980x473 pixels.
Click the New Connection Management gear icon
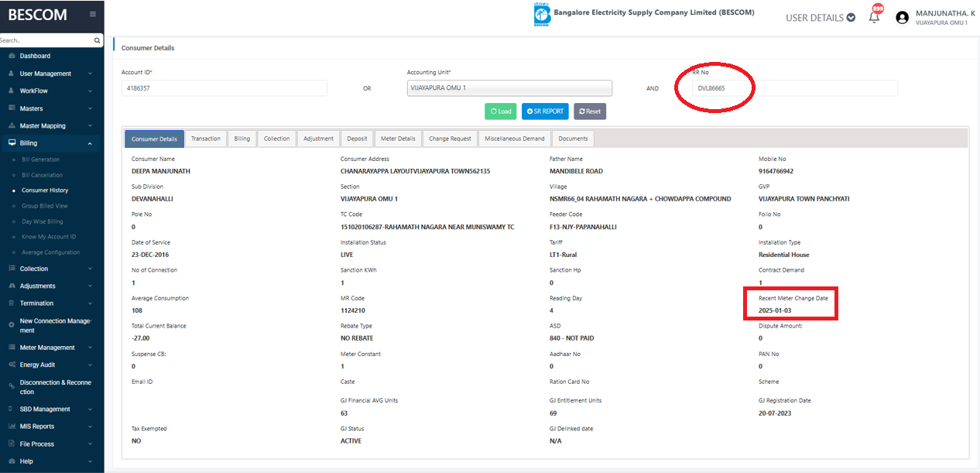click(12, 325)
